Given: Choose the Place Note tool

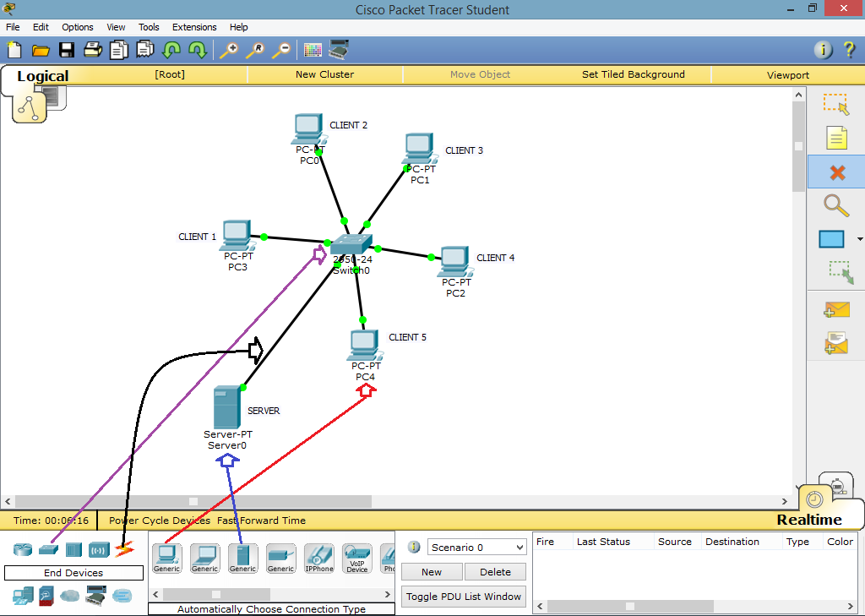Looking at the screenshot, I should click(x=836, y=138).
